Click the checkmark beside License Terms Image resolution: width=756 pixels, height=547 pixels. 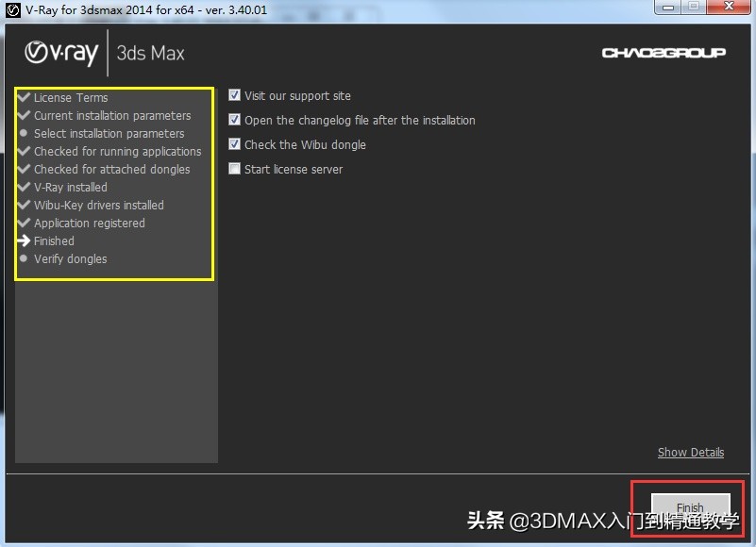[24, 97]
